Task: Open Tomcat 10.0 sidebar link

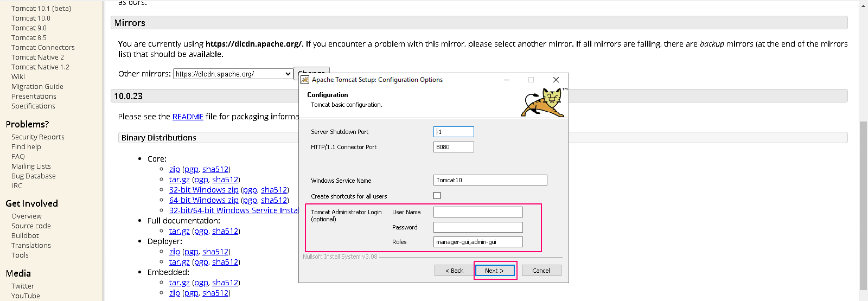Action: click(x=31, y=18)
